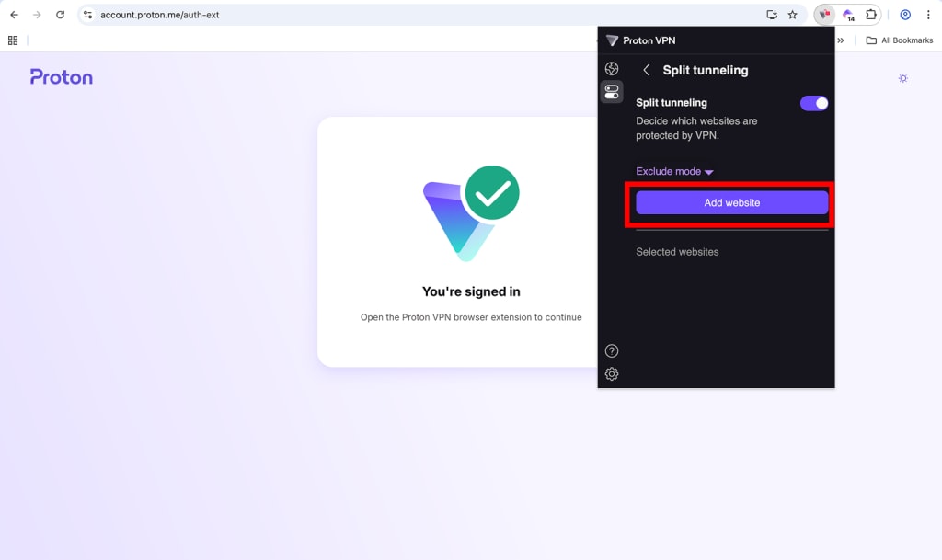The height and width of the screenshot is (560, 942).
Task: Open the Exclude mode dropdown
Action: point(674,172)
